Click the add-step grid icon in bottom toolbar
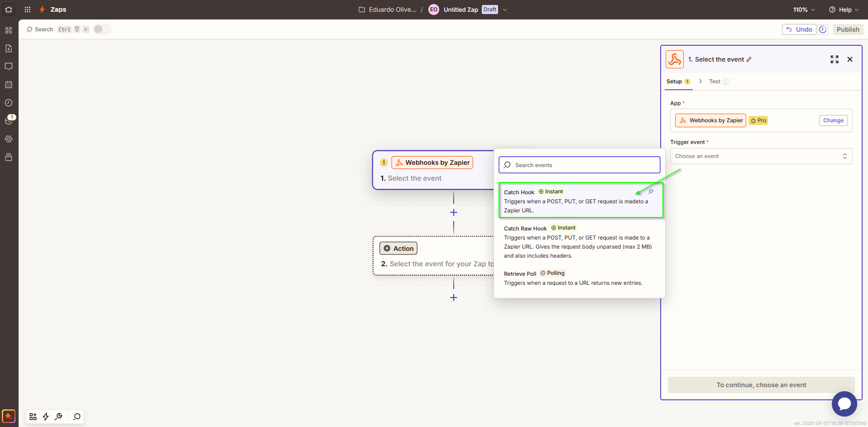 pos(33,417)
